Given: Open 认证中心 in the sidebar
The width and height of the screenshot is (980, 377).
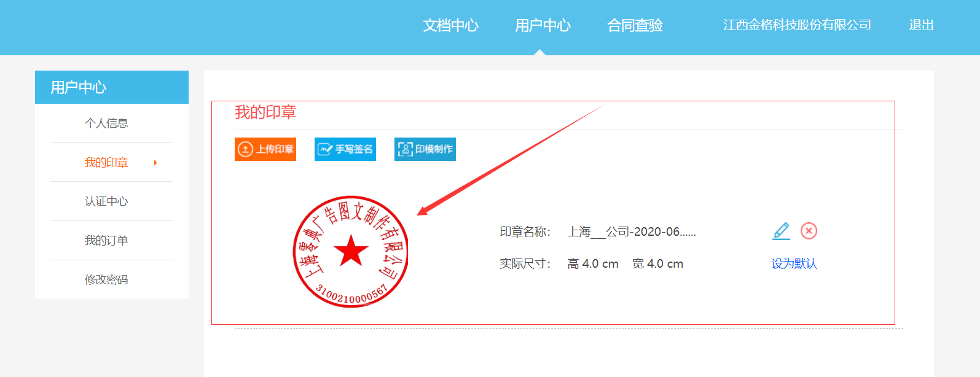Looking at the screenshot, I should pyautogui.click(x=106, y=201).
